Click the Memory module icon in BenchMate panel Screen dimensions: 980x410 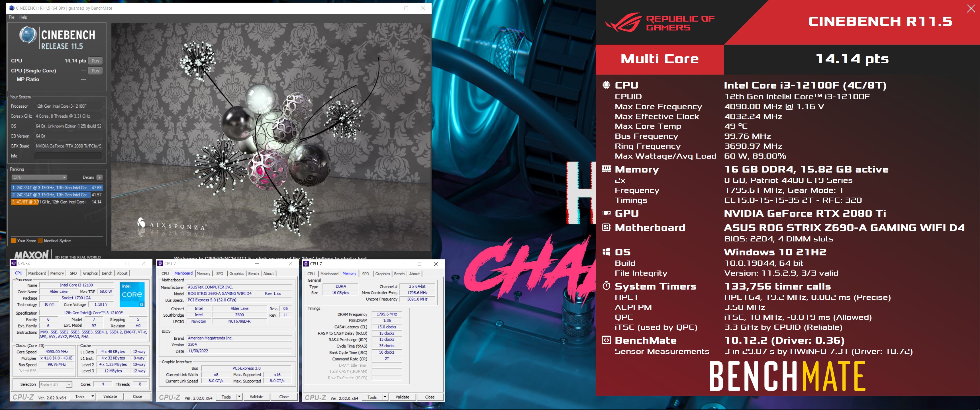click(x=607, y=169)
